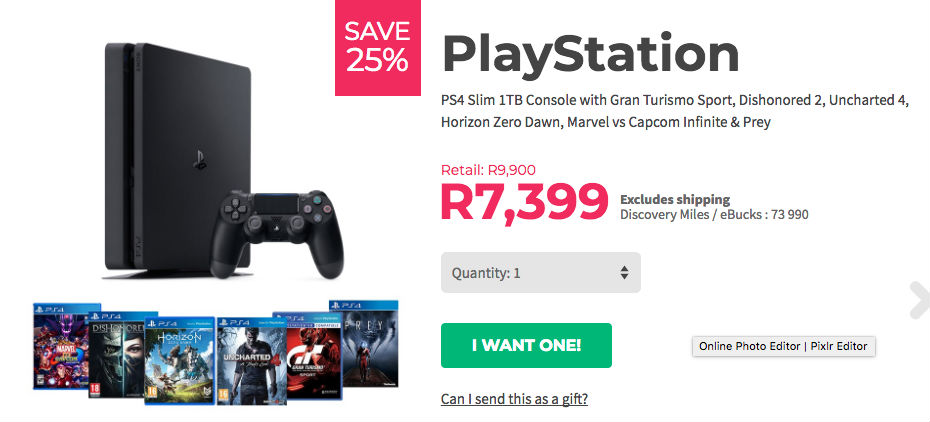Open the "Can I send this as a gift?" link

pos(514,399)
